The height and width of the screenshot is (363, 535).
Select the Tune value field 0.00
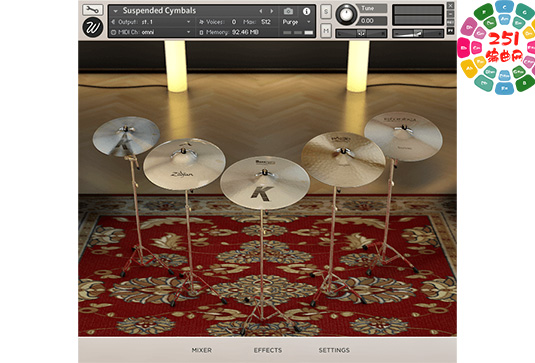tap(373, 21)
